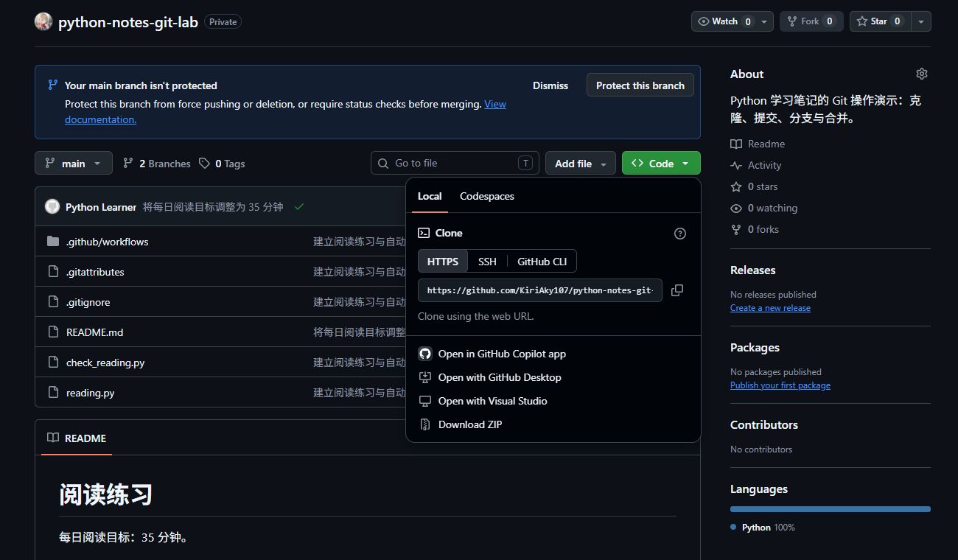958x560 pixels.
Task: Click the Download ZIP archive icon
Action: pos(424,424)
